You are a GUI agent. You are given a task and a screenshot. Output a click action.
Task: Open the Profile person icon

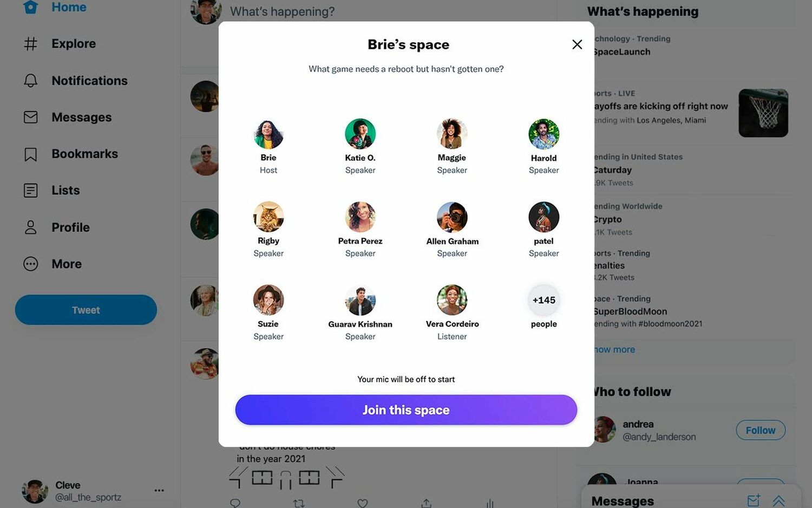tap(31, 227)
